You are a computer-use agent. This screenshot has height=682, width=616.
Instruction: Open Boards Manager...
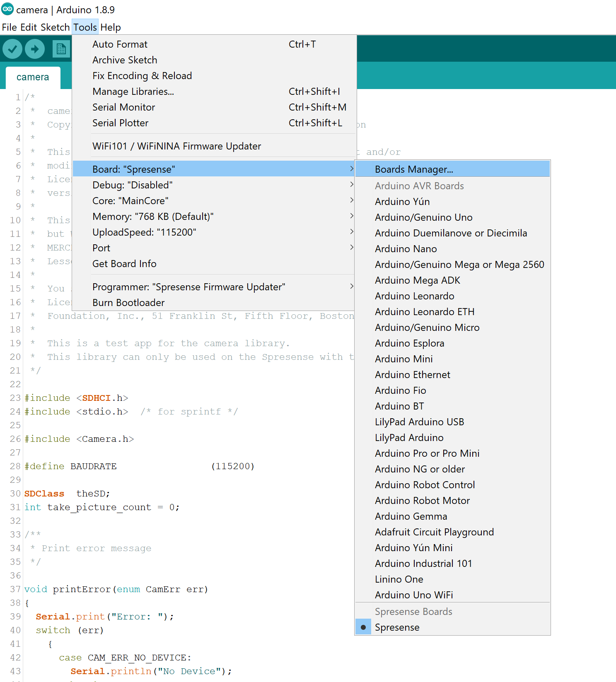pyautogui.click(x=452, y=169)
